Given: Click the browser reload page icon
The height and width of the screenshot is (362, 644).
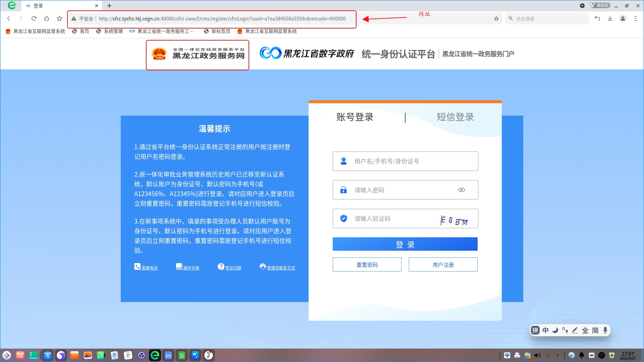Looking at the screenshot, I should 34,18.
